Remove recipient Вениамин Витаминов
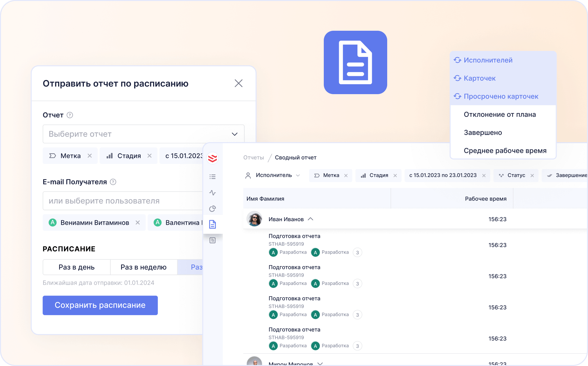Image resolution: width=588 pixels, height=366 pixels. 138,223
